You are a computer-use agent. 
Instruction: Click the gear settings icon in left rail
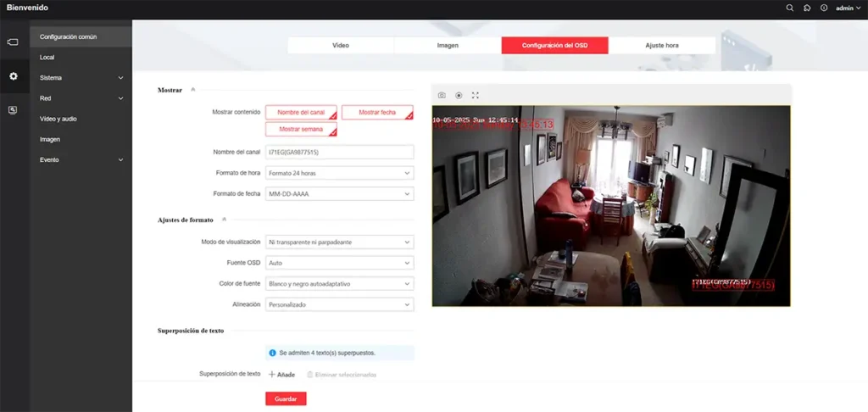click(13, 76)
